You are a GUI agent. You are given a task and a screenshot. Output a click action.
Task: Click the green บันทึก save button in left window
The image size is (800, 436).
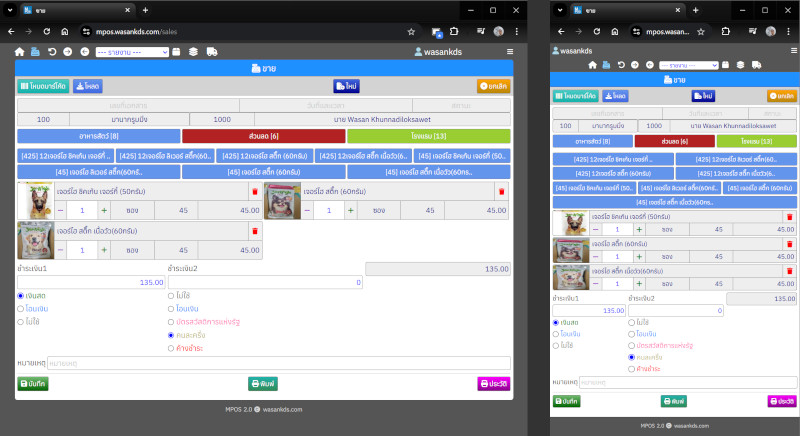(33, 383)
